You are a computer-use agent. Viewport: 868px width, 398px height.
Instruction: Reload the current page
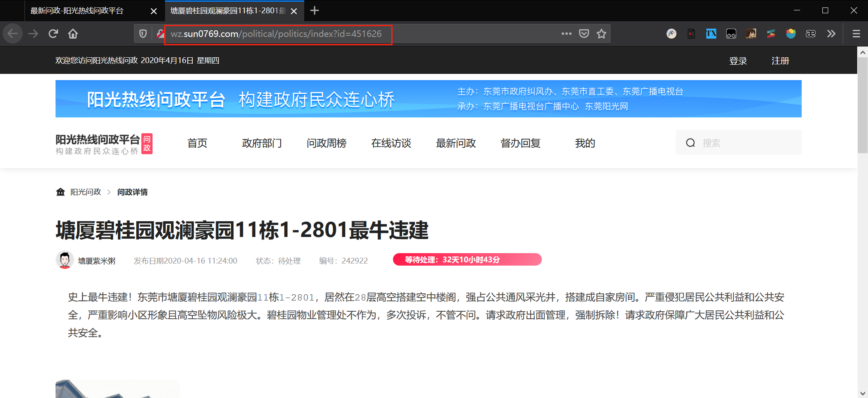[x=53, y=34]
